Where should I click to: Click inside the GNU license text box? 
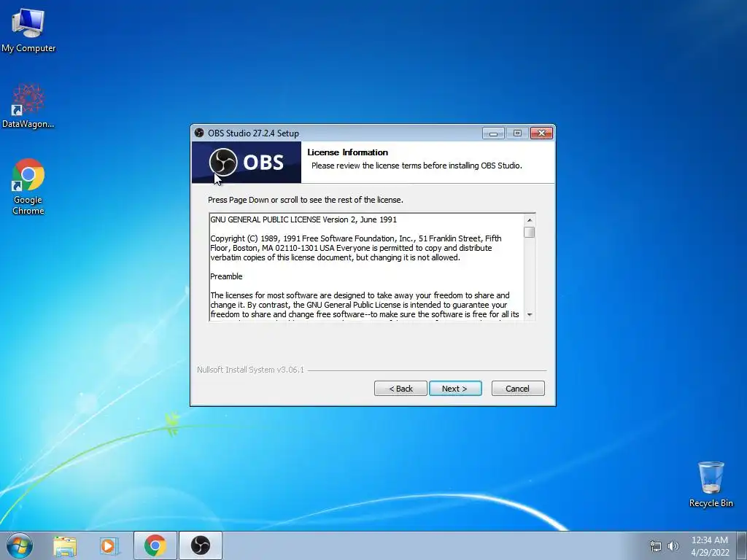[x=366, y=267]
